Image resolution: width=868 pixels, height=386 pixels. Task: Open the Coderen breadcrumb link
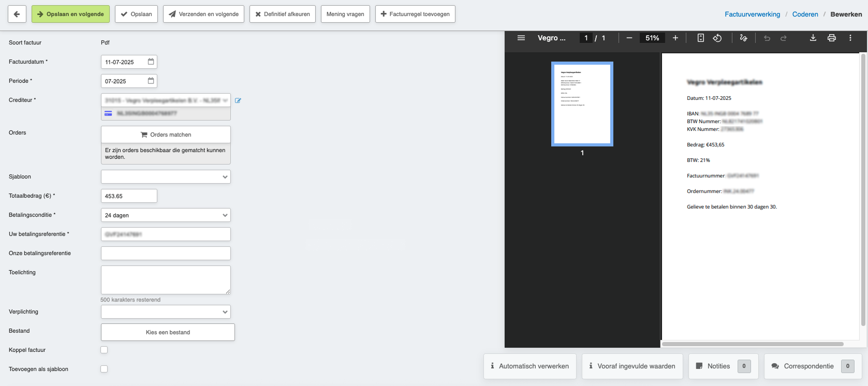click(805, 14)
